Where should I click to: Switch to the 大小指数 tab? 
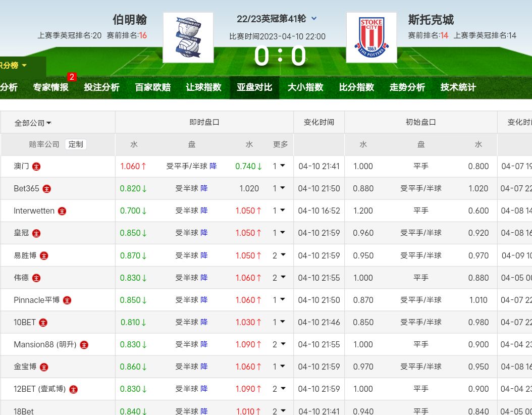[305, 87]
